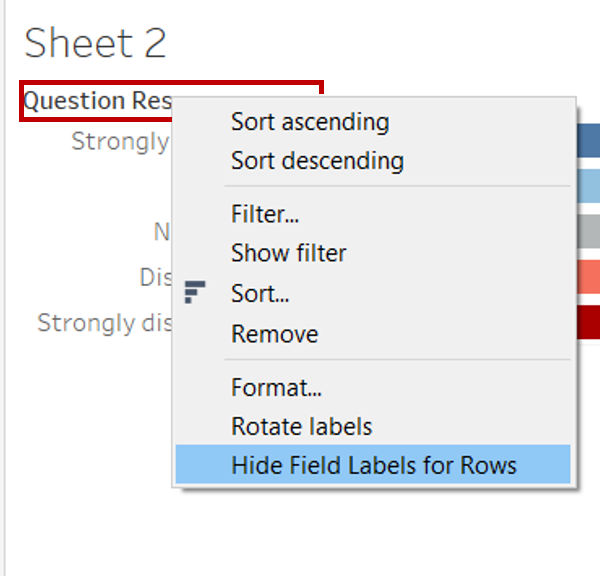Click the Sheet 2 title
Image resolution: width=600 pixels, height=576 pixels.
coord(95,43)
